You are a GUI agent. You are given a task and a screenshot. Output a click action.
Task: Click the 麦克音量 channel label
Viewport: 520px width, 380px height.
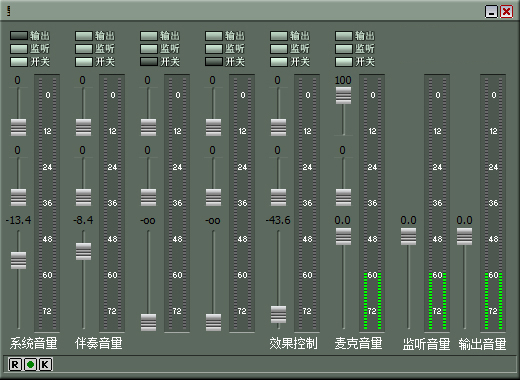(x=358, y=343)
